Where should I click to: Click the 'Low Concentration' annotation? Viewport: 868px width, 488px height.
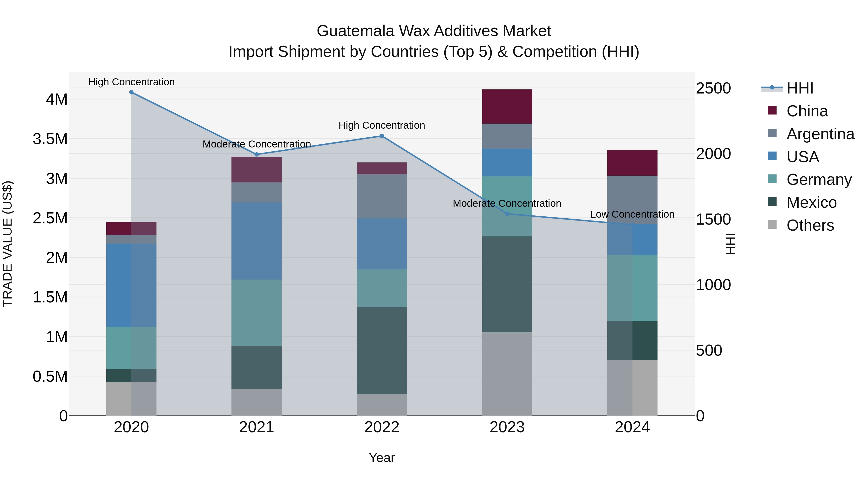(x=632, y=214)
